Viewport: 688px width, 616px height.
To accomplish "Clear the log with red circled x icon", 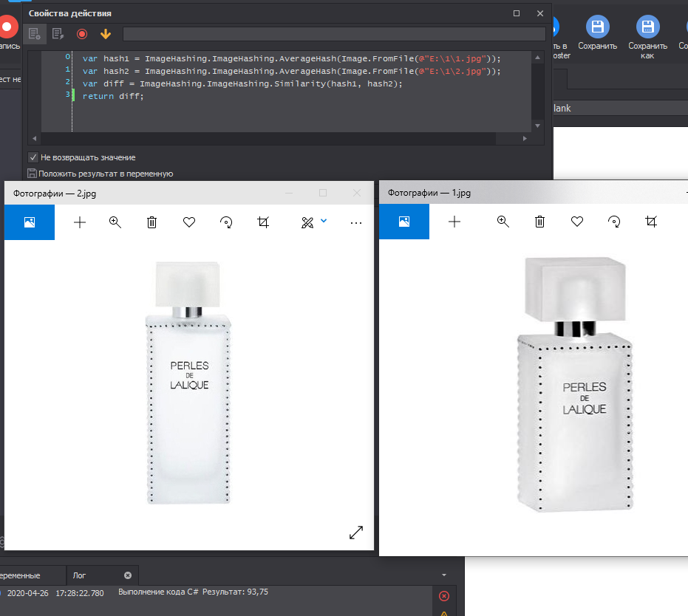I will point(444,596).
